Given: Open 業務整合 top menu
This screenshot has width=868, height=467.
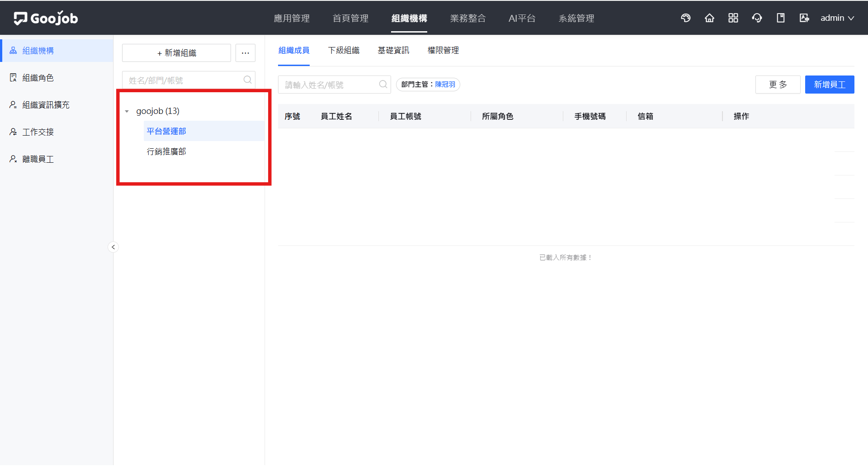Looking at the screenshot, I should coord(468,18).
